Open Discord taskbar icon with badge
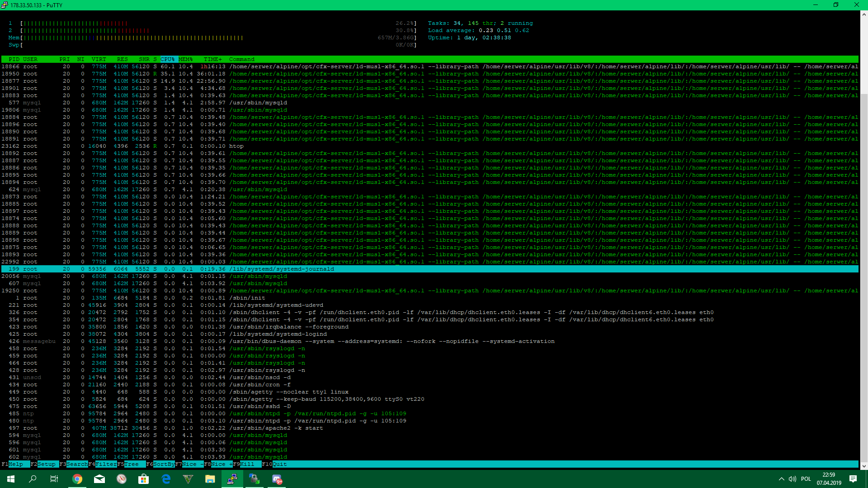This screenshot has width=868, height=488. pyautogui.click(x=277, y=479)
